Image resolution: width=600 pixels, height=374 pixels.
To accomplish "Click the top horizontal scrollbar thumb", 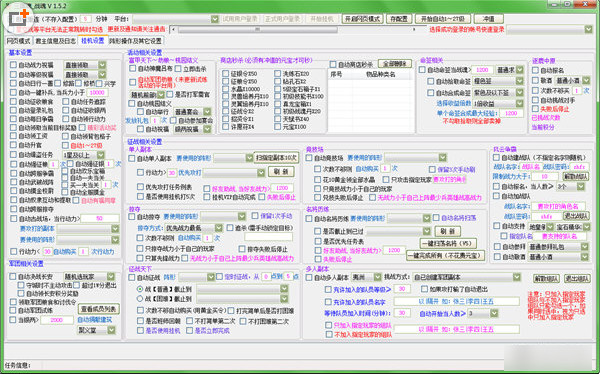I will point(258,29).
